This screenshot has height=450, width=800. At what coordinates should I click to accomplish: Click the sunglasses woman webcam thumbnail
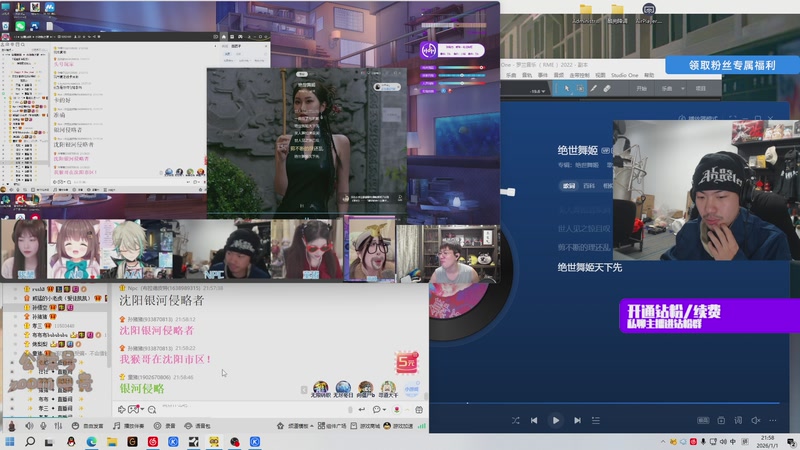pos(308,249)
